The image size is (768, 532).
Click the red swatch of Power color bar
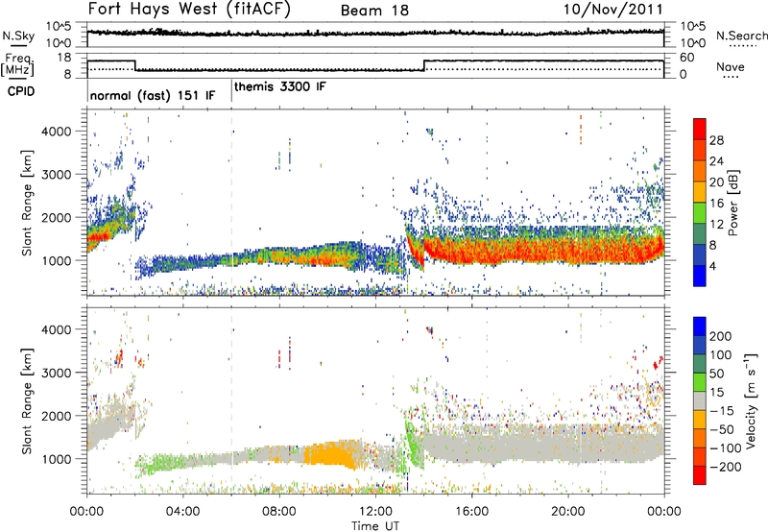(700, 129)
